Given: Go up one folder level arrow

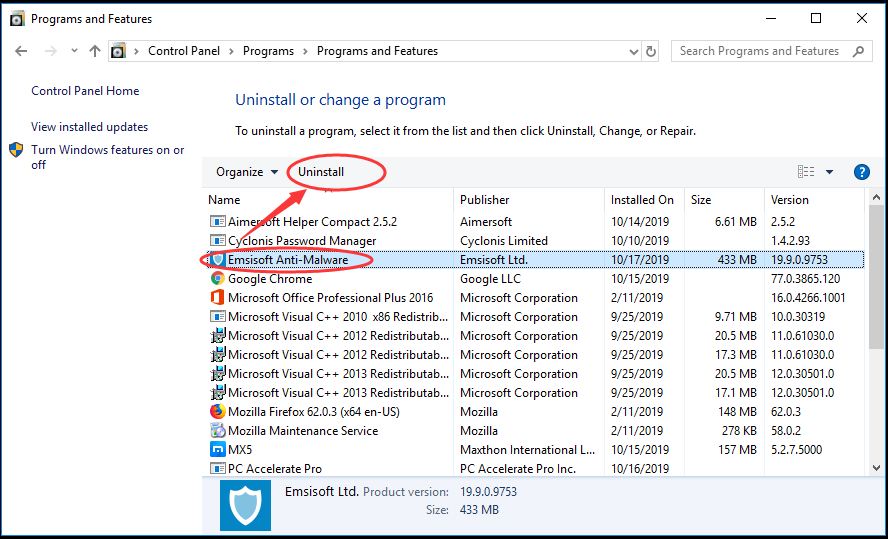Looking at the screenshot, I should [x=95, y=51].
